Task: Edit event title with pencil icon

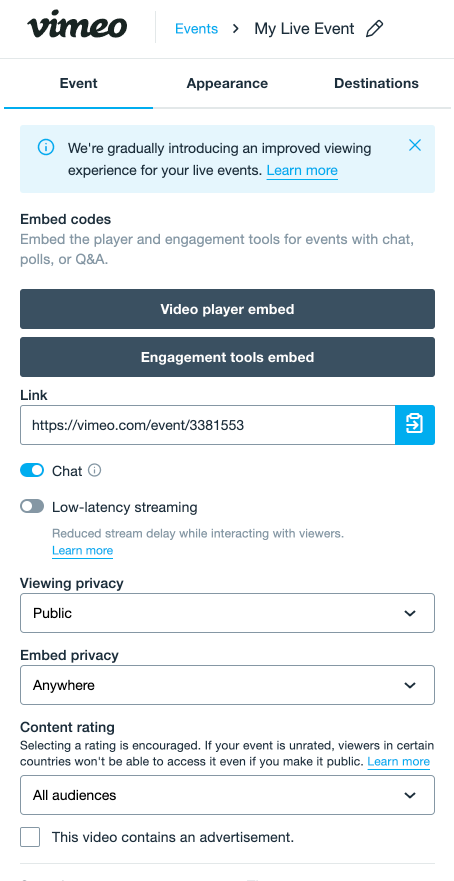Action: pos(374,29)
